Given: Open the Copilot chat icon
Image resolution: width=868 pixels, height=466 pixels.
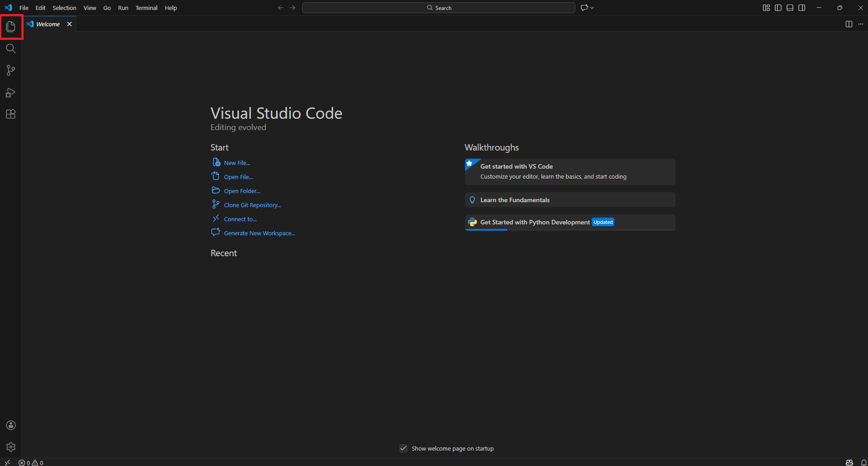Looking at the screenshot, I should (x=584, y=8).
